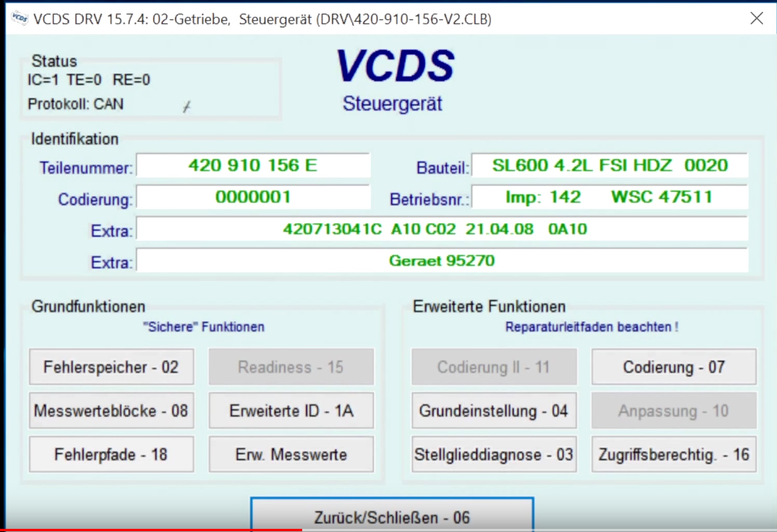Open Fehlerpfade - 18
Image resolution: width=777 pixels, height=532 pixels.
[111, 454]
